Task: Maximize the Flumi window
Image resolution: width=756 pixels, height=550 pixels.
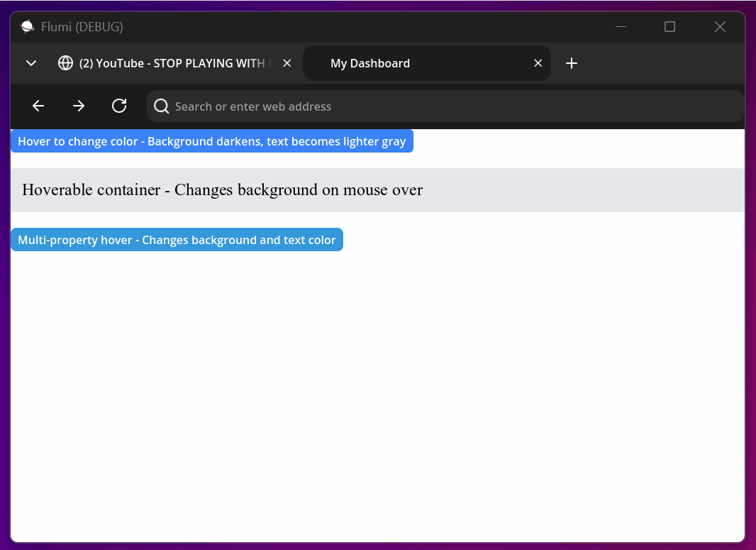Action: (669, 27)
